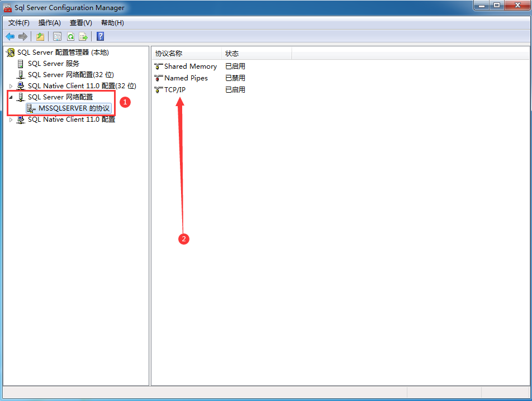Click the Named Pipes protocol icon
This screenshot has height=401, width=532.
tap(159, 78)
